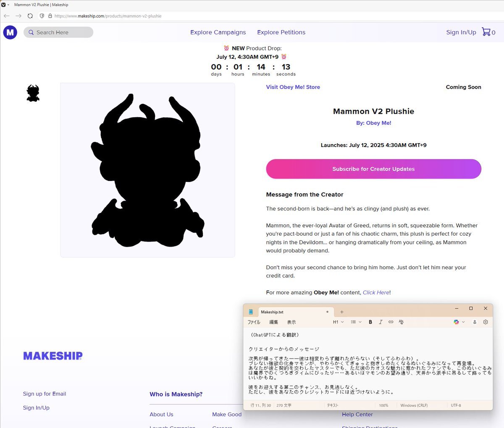Open Explore Petitions in the site navigation
This screenshot has width=504, height=428.
281,32
